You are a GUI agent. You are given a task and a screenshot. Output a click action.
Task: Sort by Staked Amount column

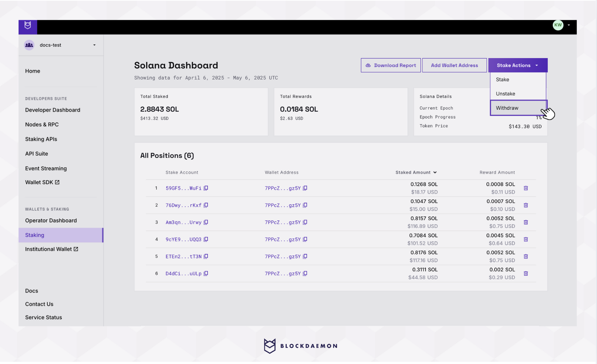416,173
